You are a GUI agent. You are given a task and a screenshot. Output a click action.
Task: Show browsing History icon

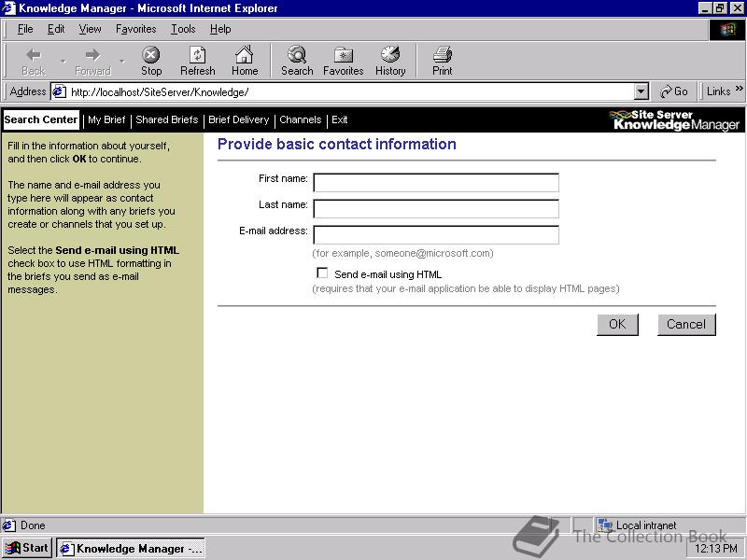click(390, 54)
